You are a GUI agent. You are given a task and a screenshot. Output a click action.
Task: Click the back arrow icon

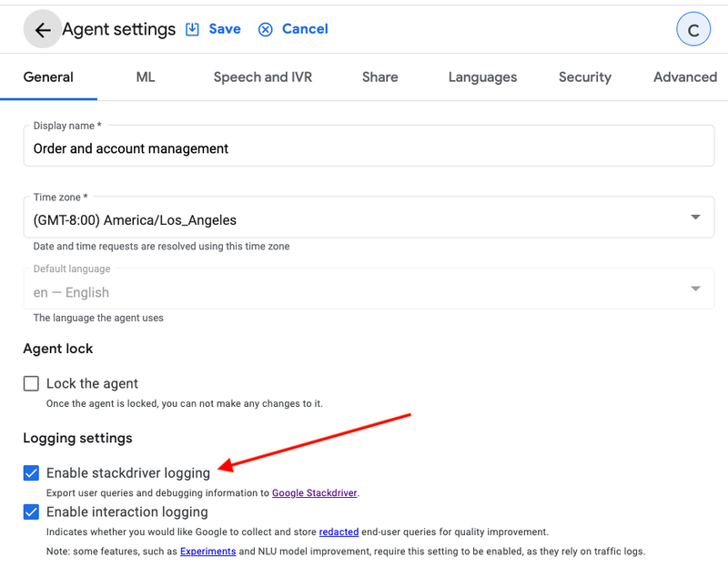43,30
